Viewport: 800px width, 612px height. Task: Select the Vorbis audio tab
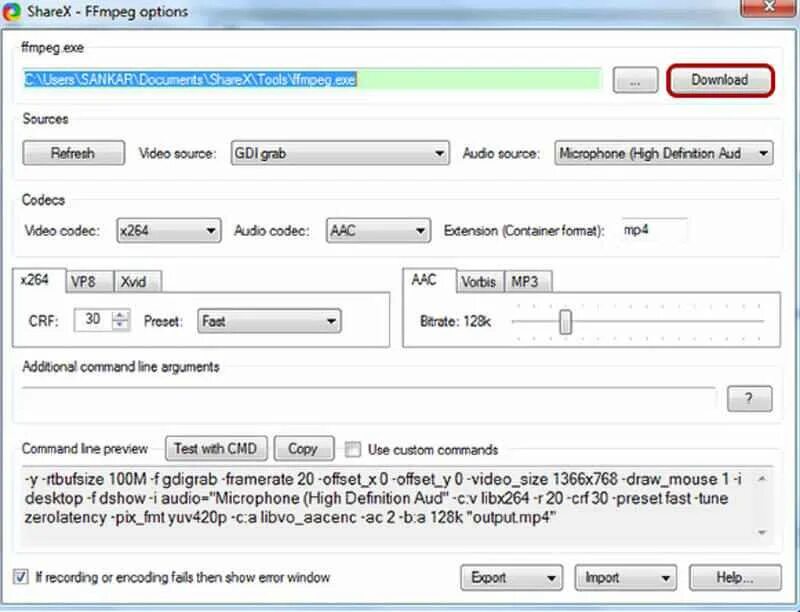point(480,282)
